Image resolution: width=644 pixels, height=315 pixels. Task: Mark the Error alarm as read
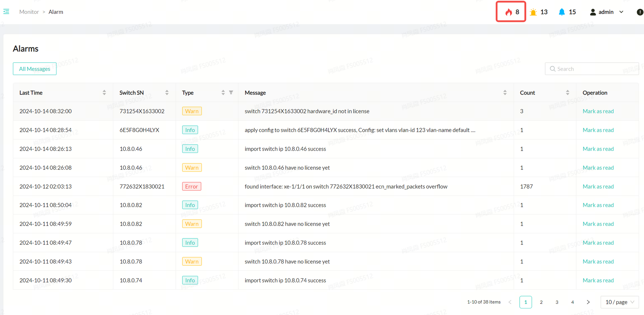click(598, 186)
